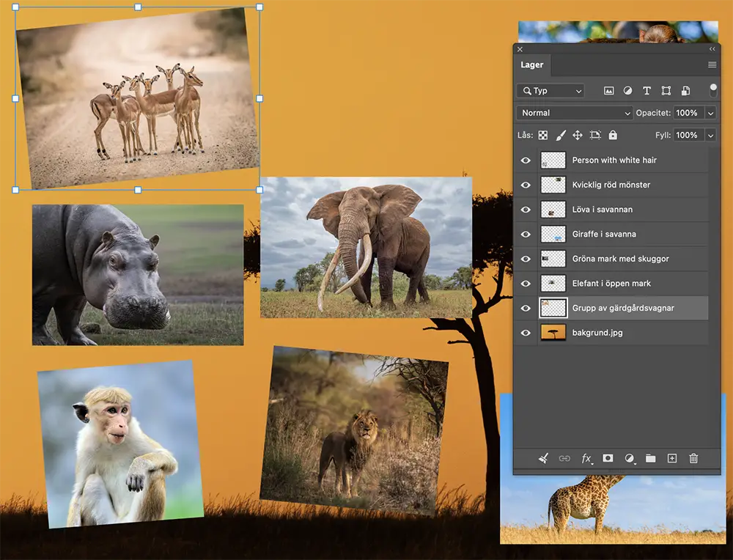Lock layer position with the move lock icon
The width and height of the screenshot is (733, 560).
(x=578, y=135)
